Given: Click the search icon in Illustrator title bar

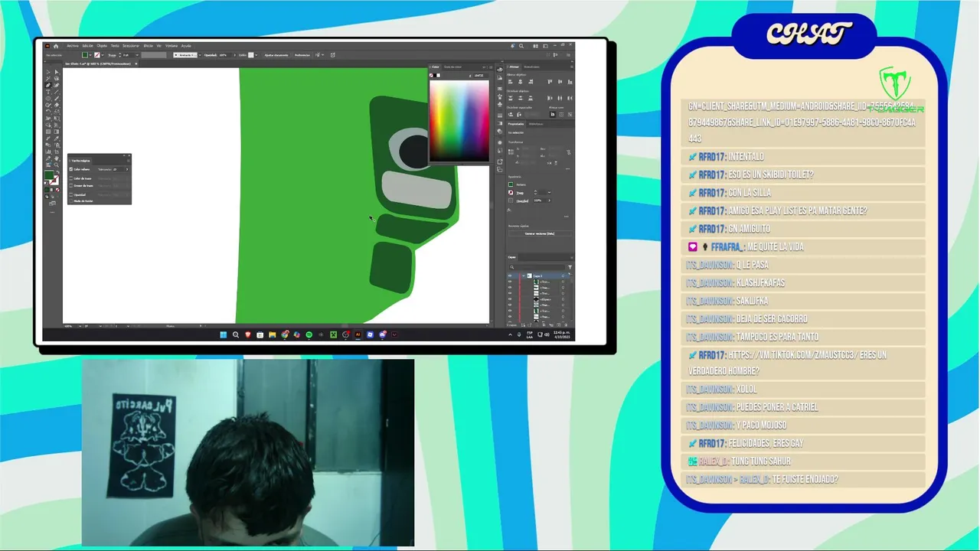Looking at the screenshot, I should coord(521,46).
